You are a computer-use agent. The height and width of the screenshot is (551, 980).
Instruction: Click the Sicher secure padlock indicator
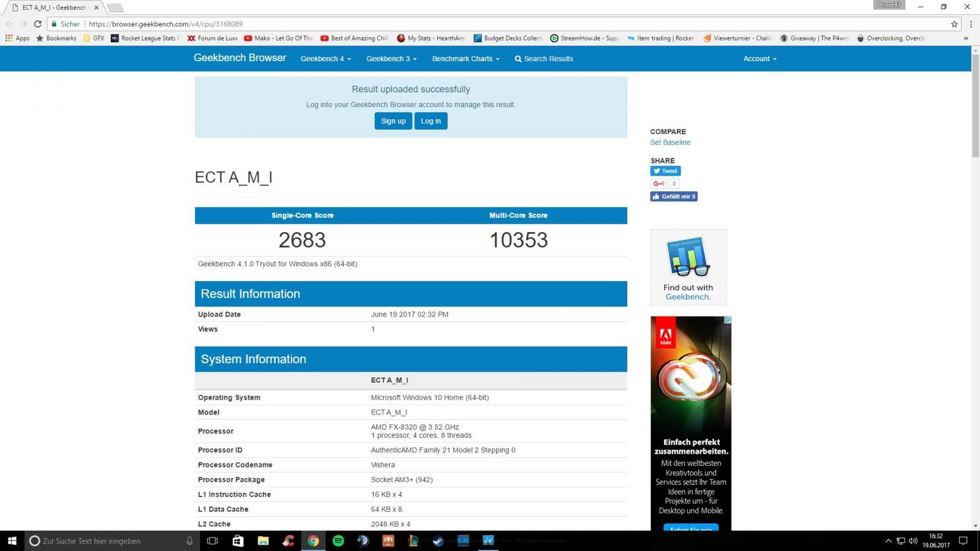click(66, 24)
